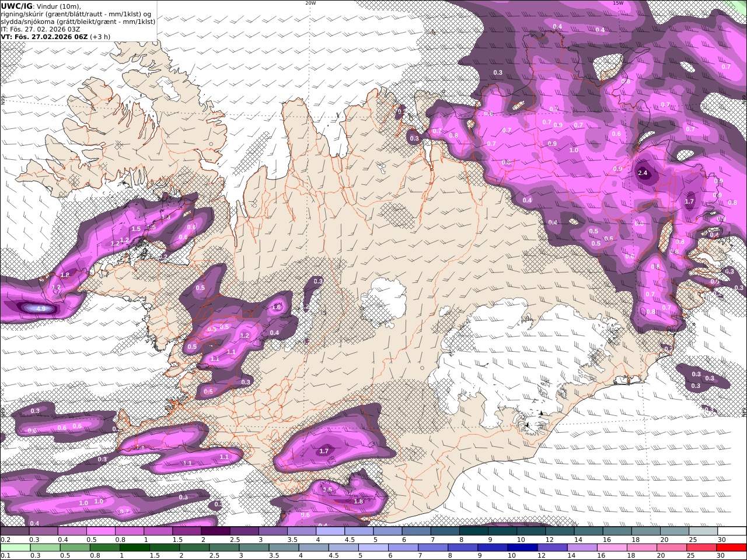Click the bright pink 0.5 snow legend swatch
This screenshot has width=747, height=560.
(101, 531)
